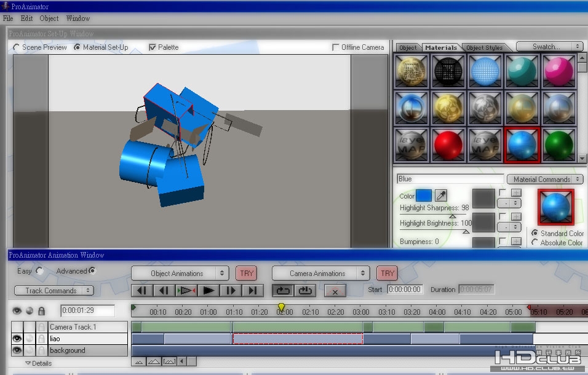This screenshot has width=588, height=375.
Task: Click the plus button beside the Color texture slot
Action: (516, 192)
